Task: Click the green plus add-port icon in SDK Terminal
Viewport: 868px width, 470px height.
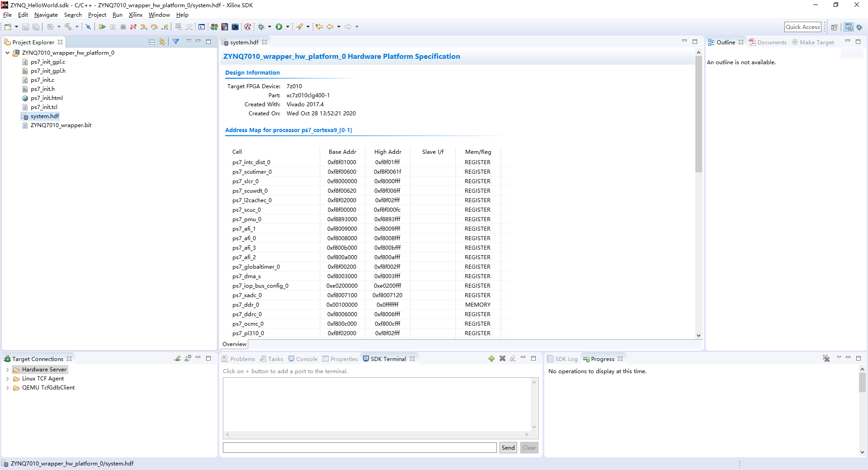Action: (491, 359)
